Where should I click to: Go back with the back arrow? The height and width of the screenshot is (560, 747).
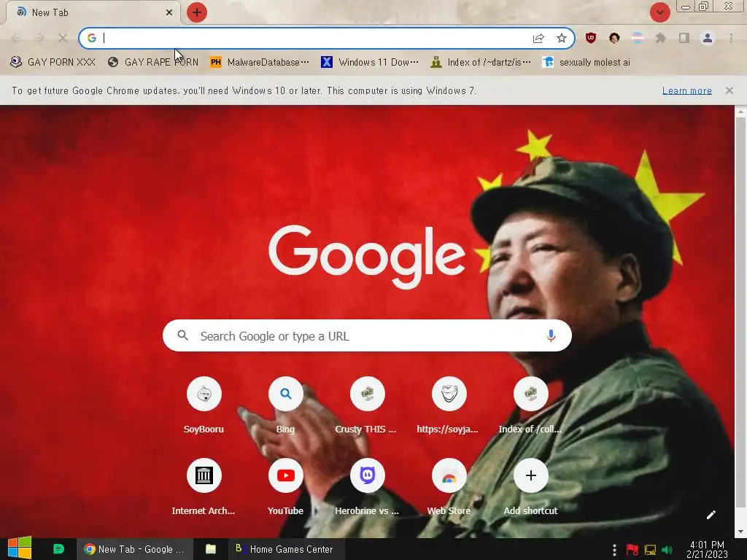(16, 38)
